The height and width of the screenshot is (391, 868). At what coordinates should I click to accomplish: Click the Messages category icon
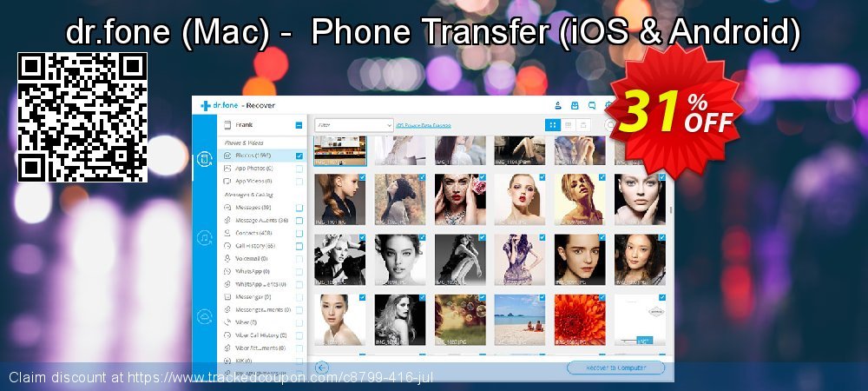[227, 207]
